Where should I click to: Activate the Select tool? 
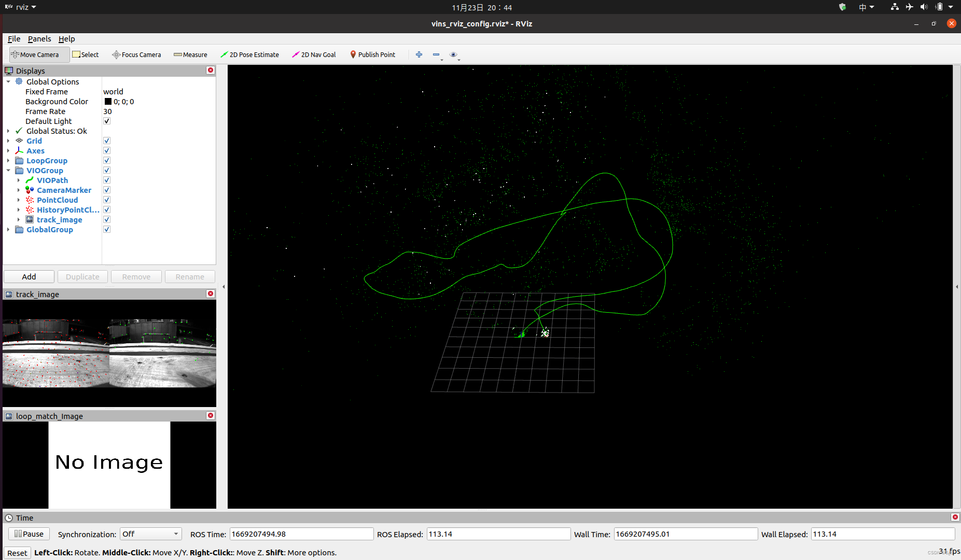[x=86, y=54]
